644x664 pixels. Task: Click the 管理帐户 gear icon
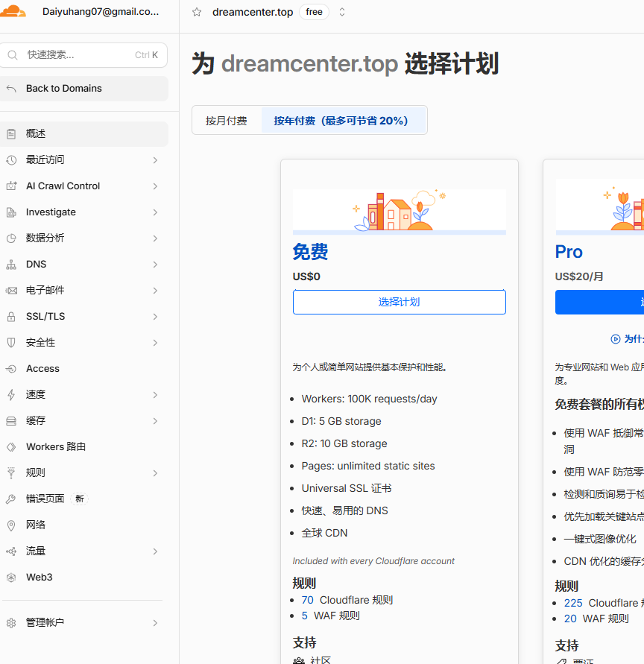pyautogui.click(x=11, y=623)
